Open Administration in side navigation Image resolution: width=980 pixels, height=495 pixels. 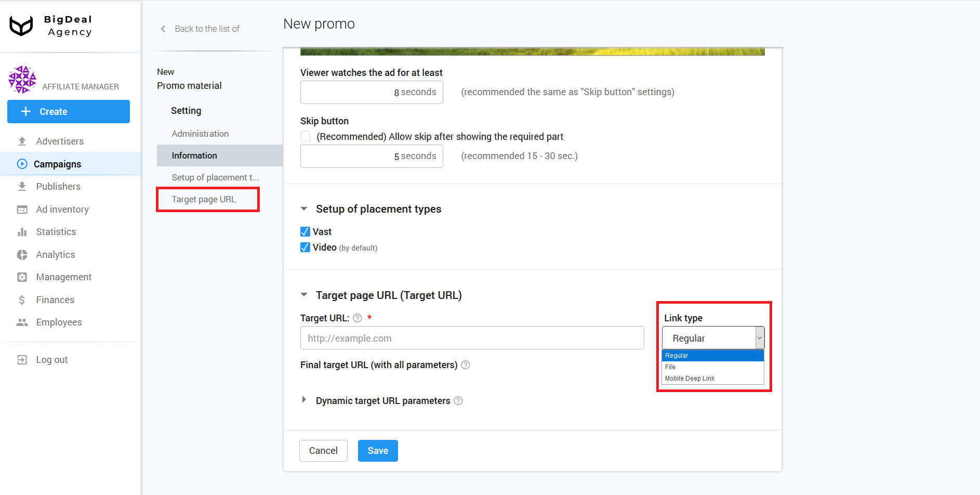tap(200, 134)
